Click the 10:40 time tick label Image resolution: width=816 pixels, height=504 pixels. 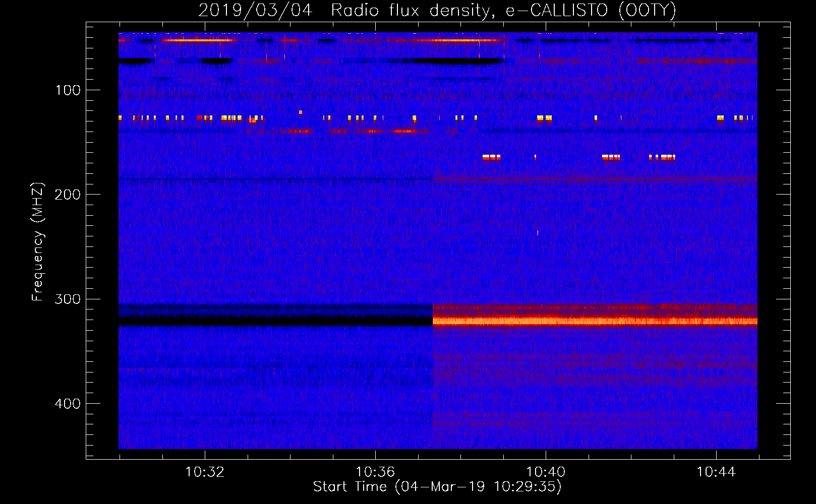[546, 472]
